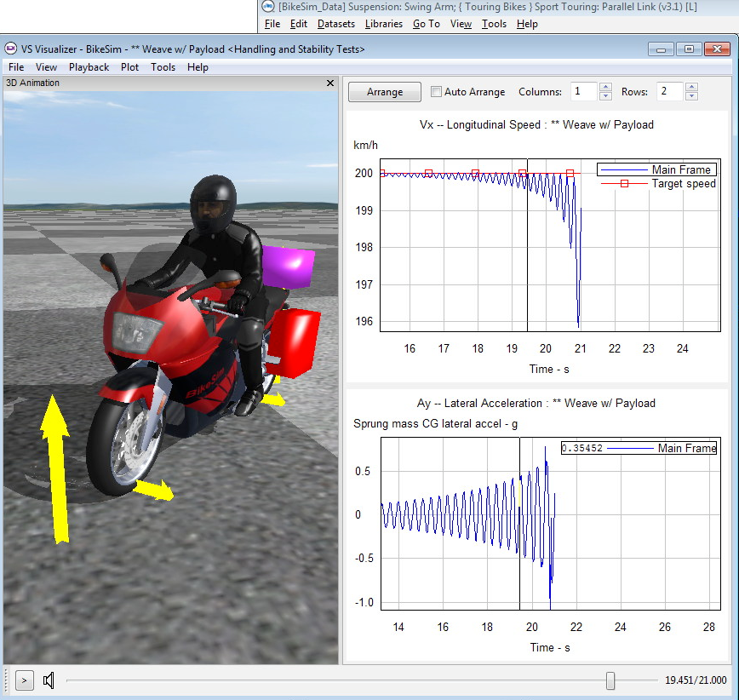
Task: Open the View menu in BikeSim_Data window
Action: point(461,24)
